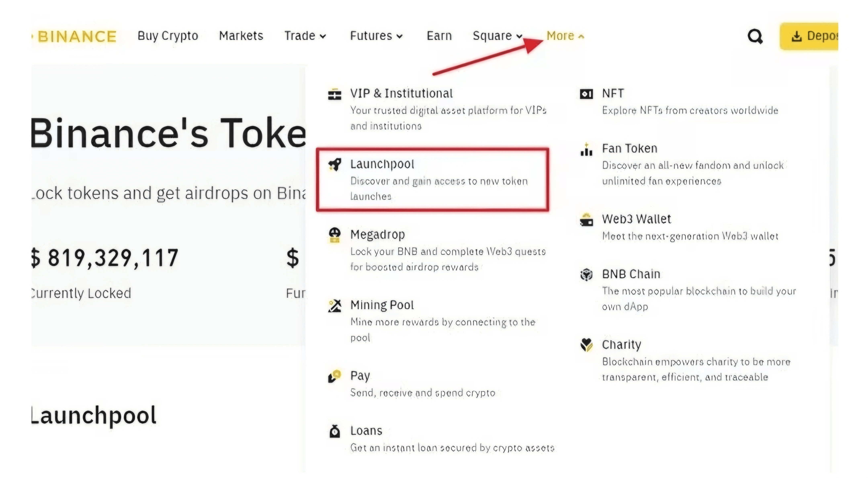
Task: Click the Fan Token icon
Action: tap(586, 149)
